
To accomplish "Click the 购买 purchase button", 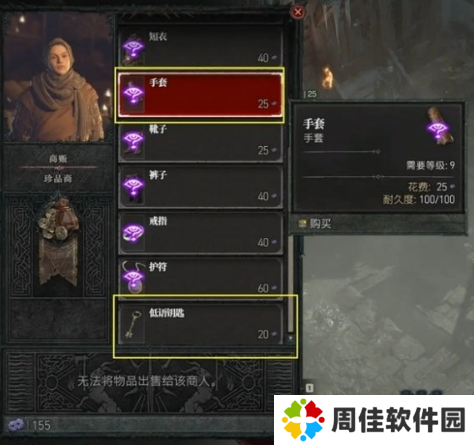I will pos(316,224).
